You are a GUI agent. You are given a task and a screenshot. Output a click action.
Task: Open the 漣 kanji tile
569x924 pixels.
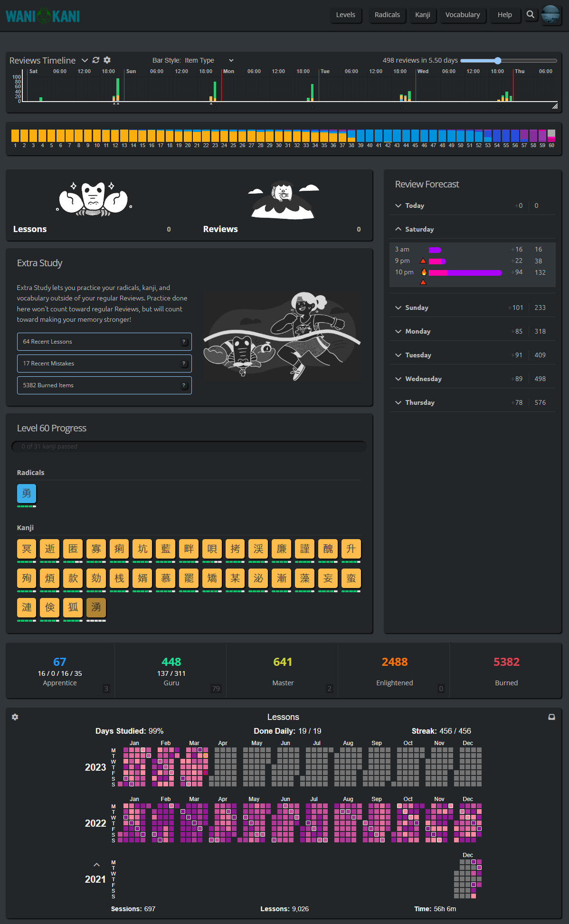[x=27, y=607]
